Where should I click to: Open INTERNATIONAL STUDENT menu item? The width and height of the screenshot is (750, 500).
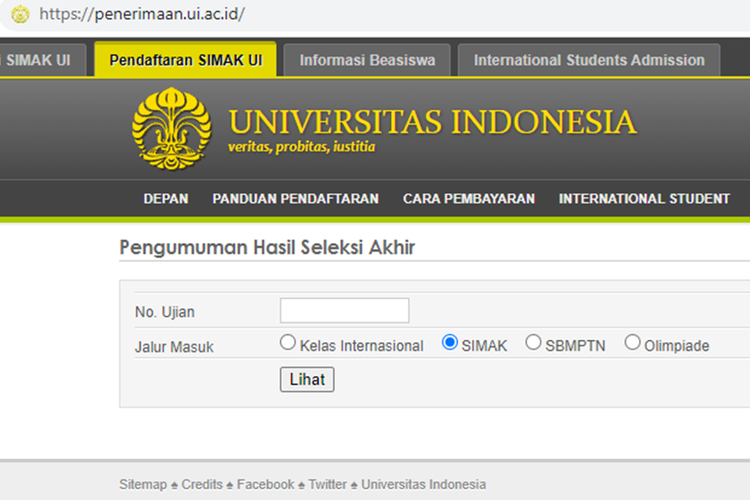[644, 199]
